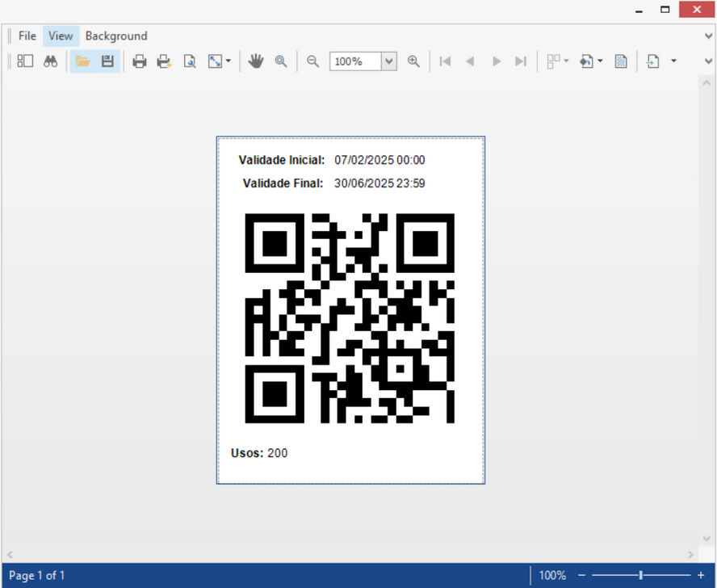This screenshot has width=717, height=588.
Task: Click the Quick Print icon
Action: point(164,61)
